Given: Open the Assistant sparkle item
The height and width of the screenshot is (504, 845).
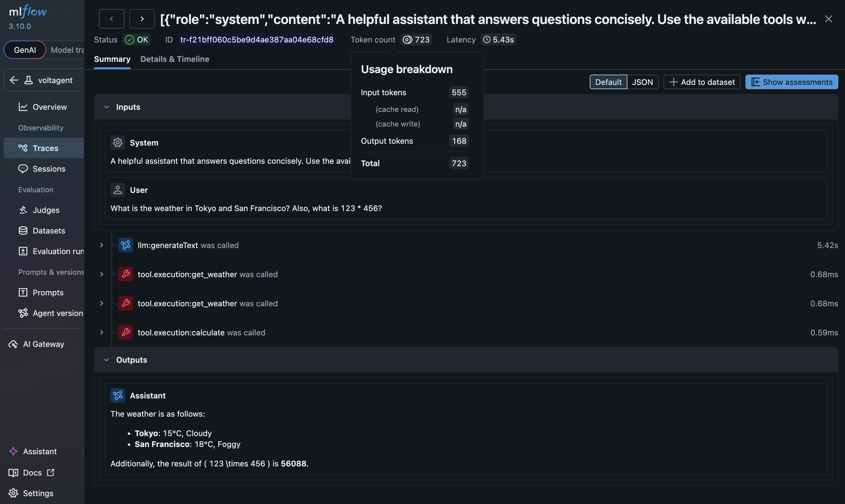Looking at the screenshot, I should [x=39, y=451].
